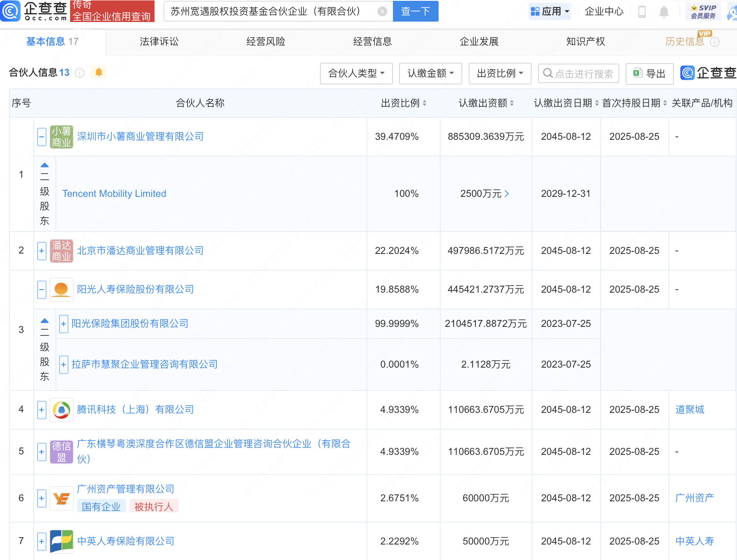
Task: Click the info icon beside 历史信息 tab
Action: (715, 42)
